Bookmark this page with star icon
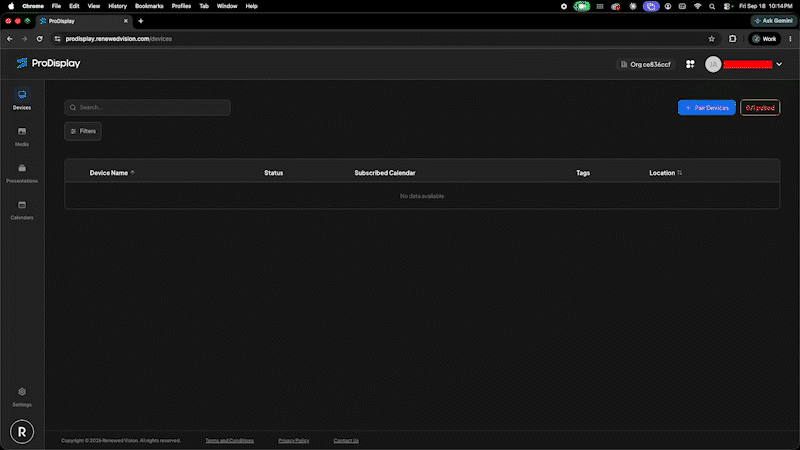Viewport: 800px width, 450px height. click(x=712, y=39)
